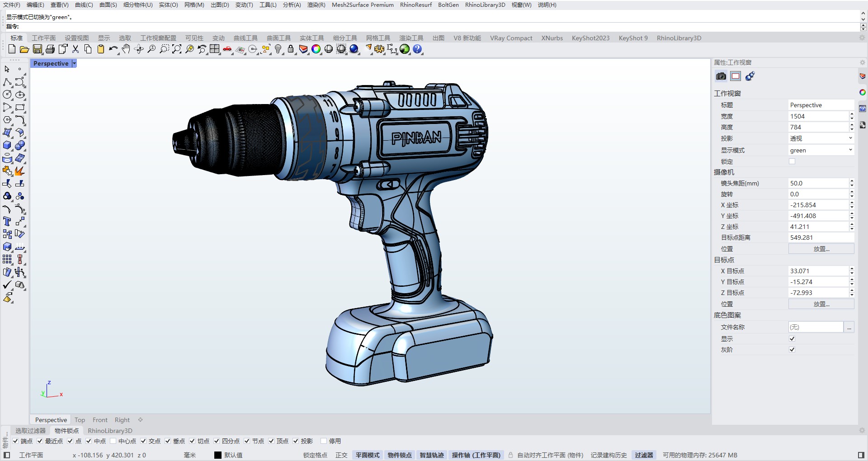Click the Four viewports layout icon
This screenshot has height=461, width=868.
[215, 49]
